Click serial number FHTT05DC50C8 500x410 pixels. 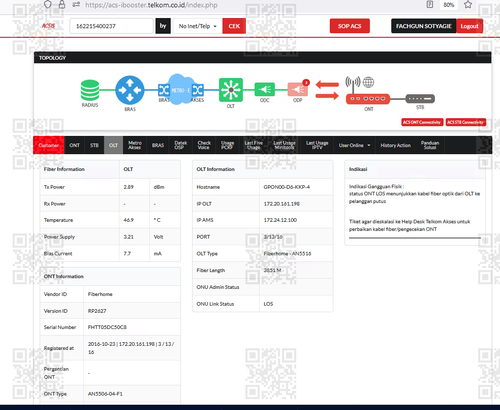click(107, 327)
